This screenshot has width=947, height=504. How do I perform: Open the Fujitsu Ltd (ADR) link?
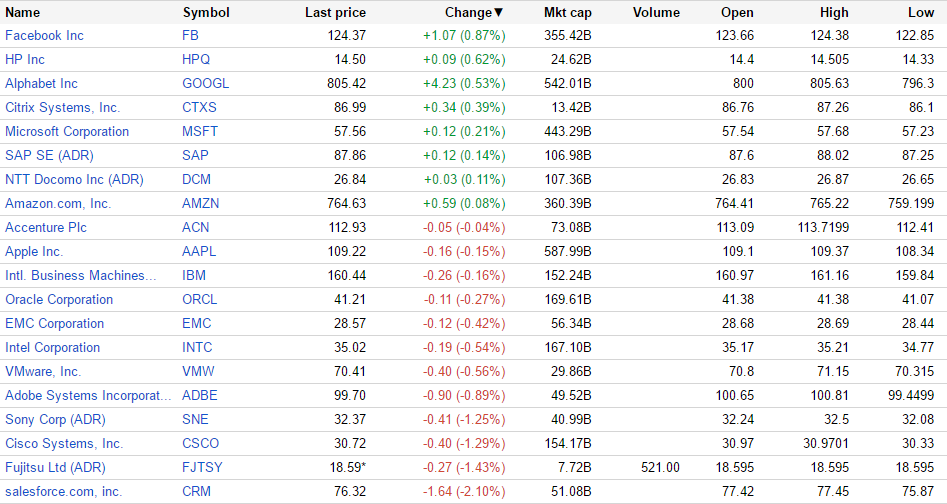[x=55, y=468]
